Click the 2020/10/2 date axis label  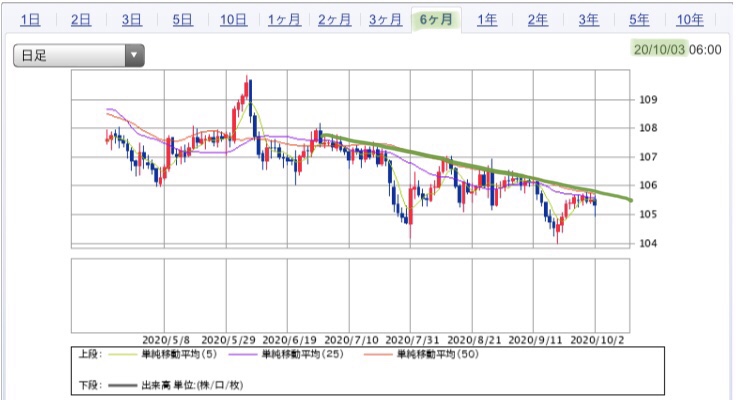(597, 340)
